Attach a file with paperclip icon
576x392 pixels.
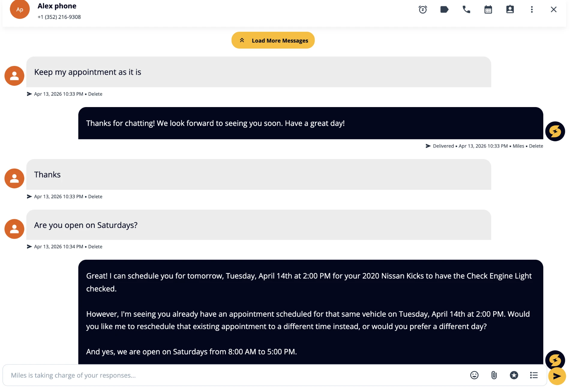(494, 375)
